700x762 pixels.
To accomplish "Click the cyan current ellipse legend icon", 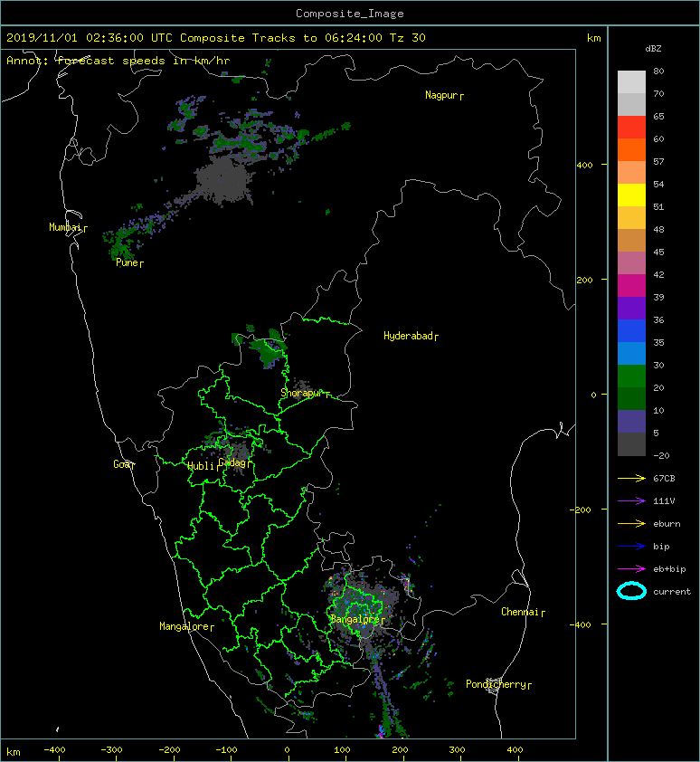I will 631,591.
